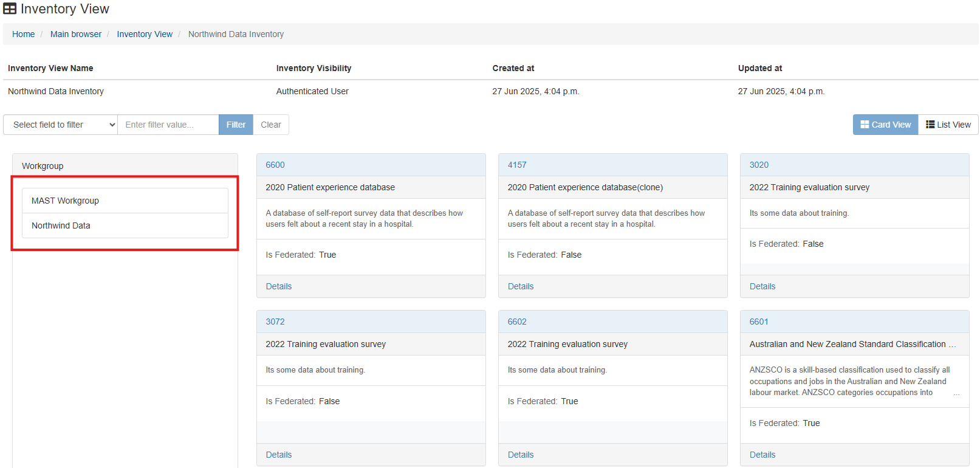Clear the current filter

(x=270, y=125)
